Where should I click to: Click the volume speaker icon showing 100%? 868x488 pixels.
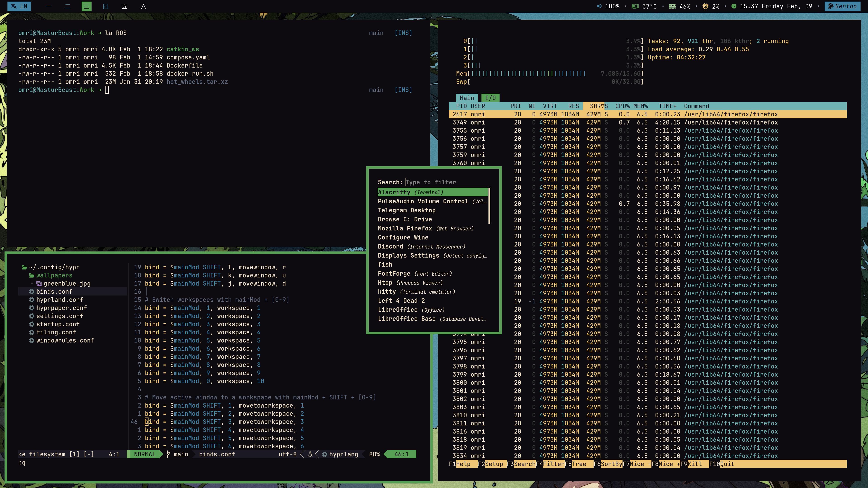599,6
